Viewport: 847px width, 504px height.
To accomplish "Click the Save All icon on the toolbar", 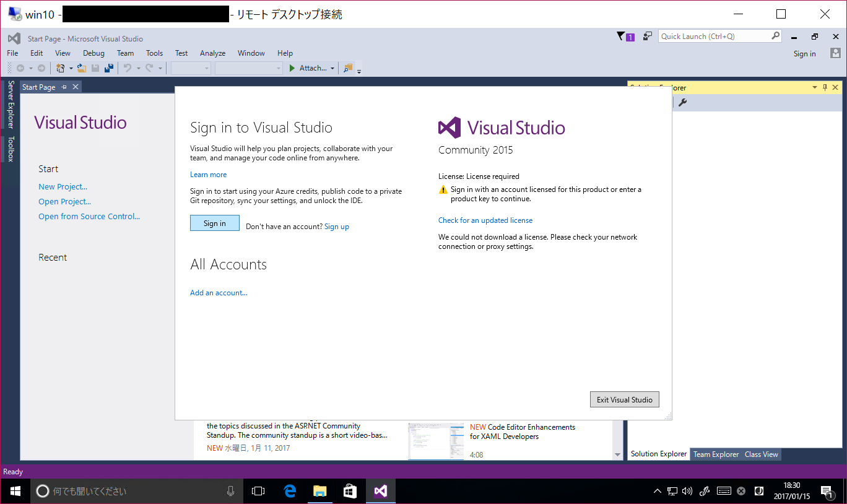I will 109,68.
